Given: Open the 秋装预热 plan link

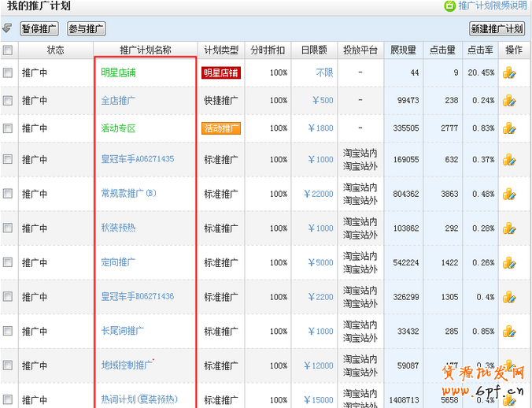Looking at the screenshot, I should 118,228.
